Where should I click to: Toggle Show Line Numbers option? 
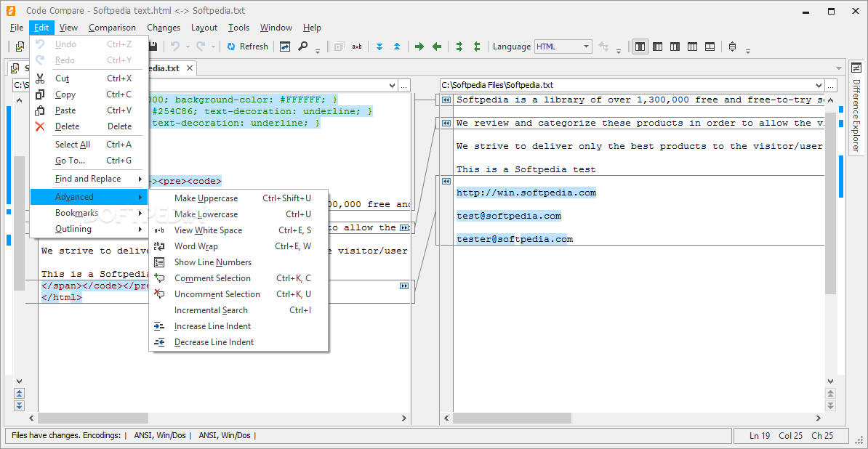[238, 262]
